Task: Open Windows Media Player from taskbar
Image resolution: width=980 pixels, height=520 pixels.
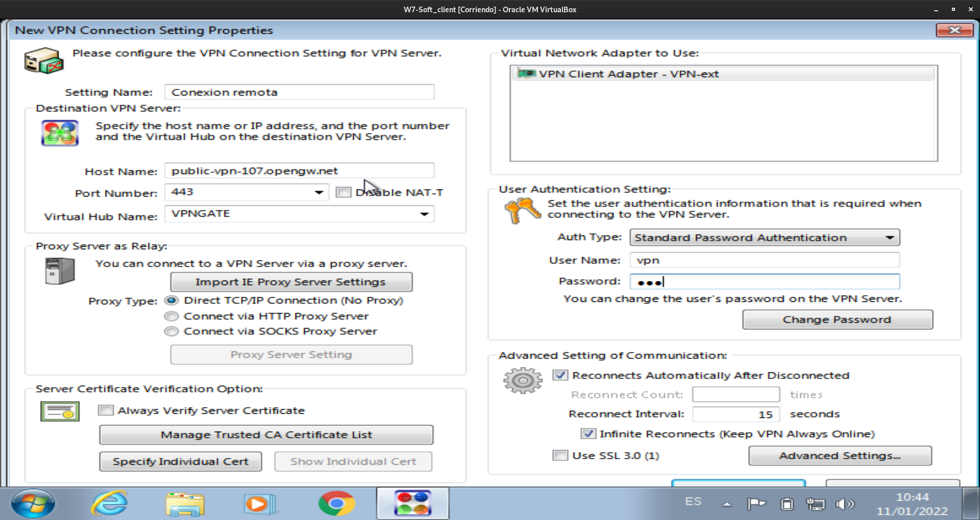Action: click(259, 504)
